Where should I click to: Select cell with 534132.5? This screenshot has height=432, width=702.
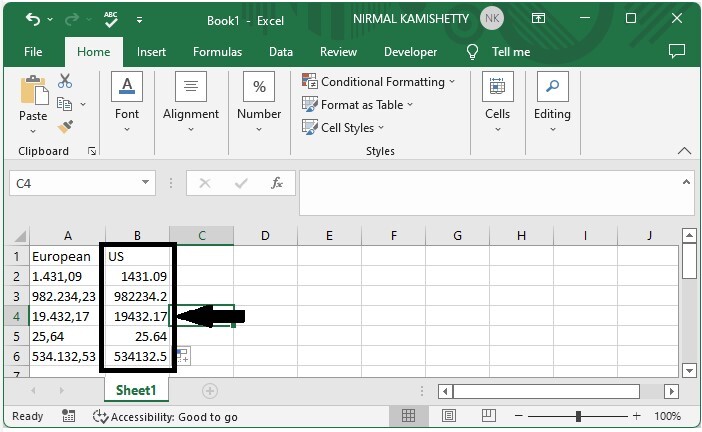[137, 356]
